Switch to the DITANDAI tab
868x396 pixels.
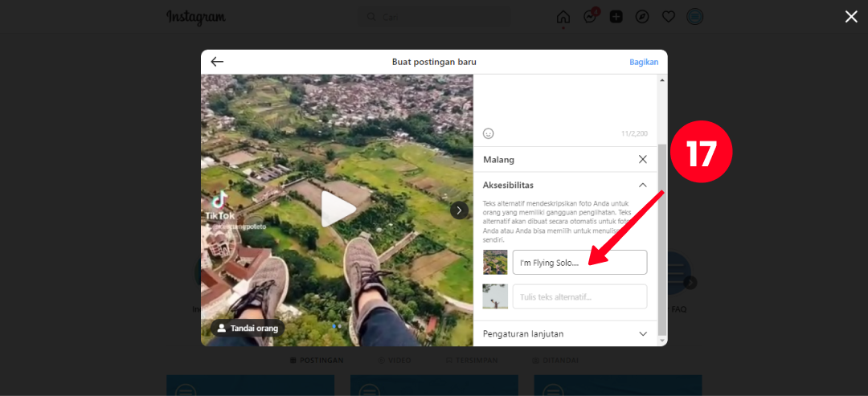[x=555, y=360]
